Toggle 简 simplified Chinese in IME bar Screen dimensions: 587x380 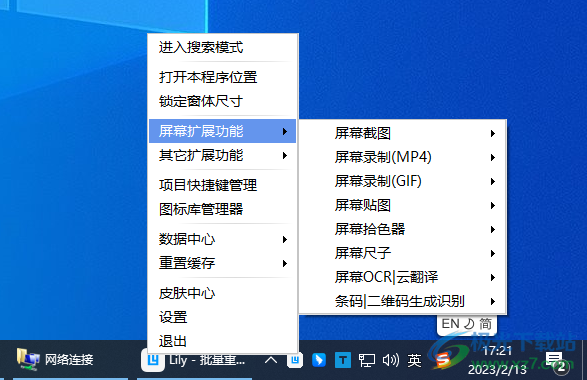[x=485, y=323]
